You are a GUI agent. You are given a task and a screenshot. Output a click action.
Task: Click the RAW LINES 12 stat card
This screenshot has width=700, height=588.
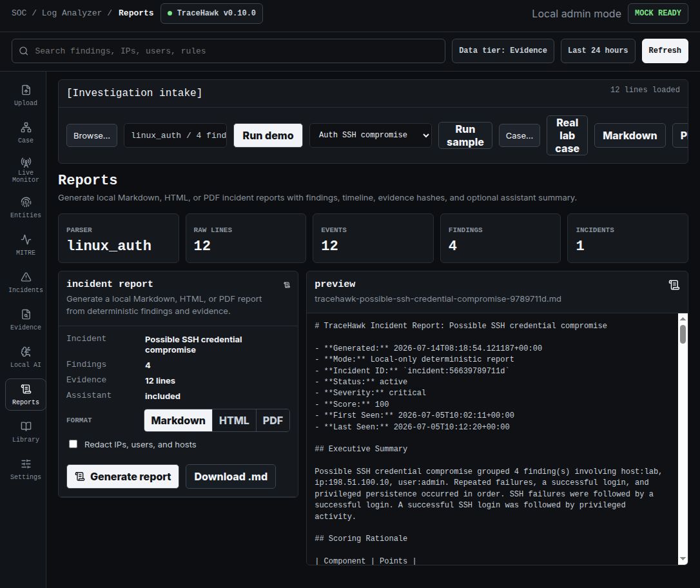[x=246, y=238]
